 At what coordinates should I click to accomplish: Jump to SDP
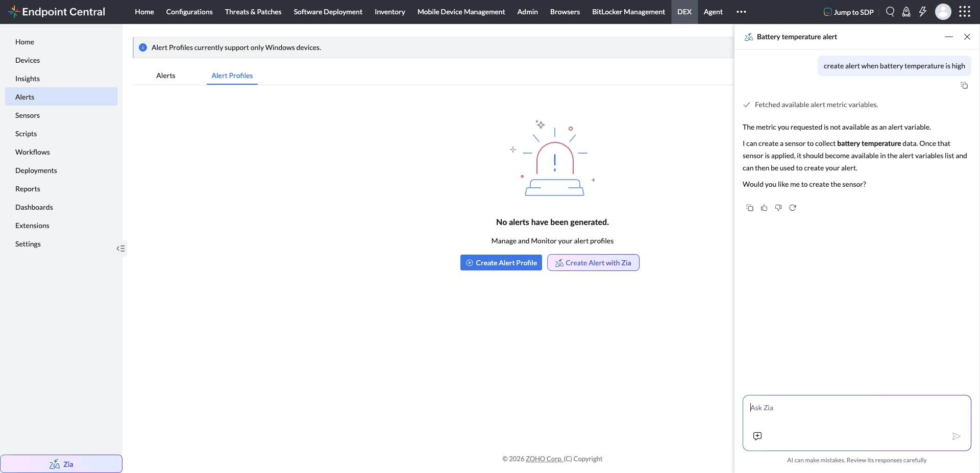(849, 12)
